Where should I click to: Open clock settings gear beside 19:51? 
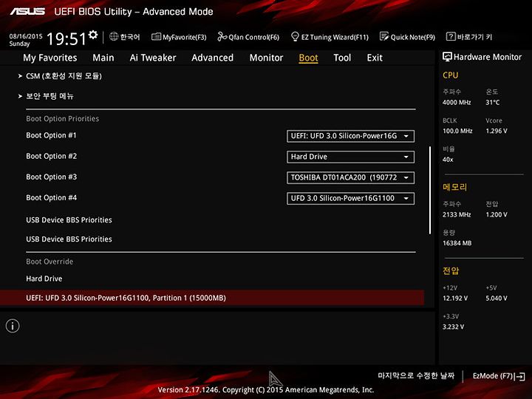tap(93, 35)
